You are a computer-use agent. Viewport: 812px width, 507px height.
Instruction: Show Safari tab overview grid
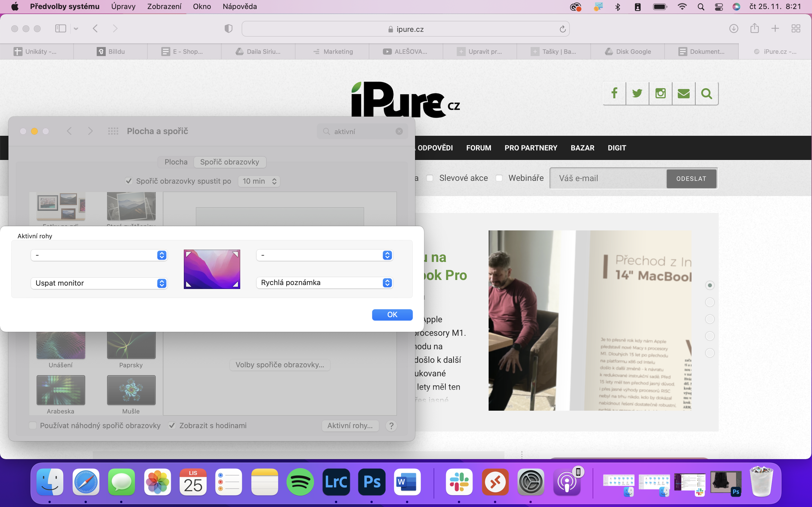click(796, 28)
